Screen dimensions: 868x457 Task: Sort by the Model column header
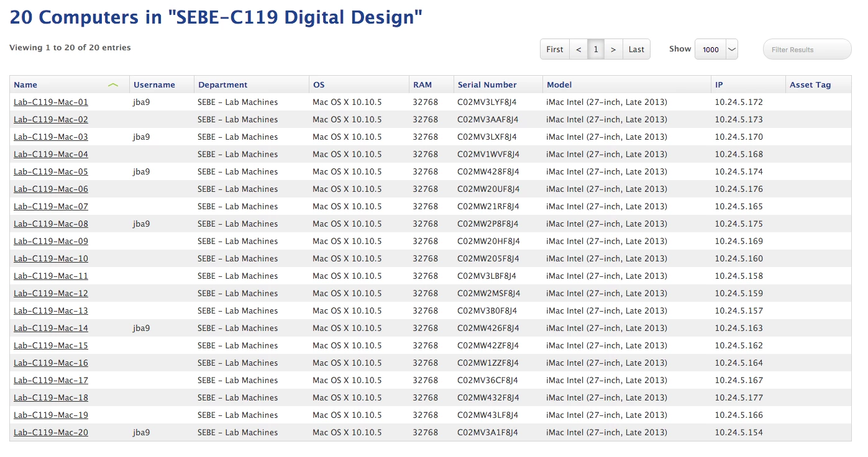[x=559, y=85]
